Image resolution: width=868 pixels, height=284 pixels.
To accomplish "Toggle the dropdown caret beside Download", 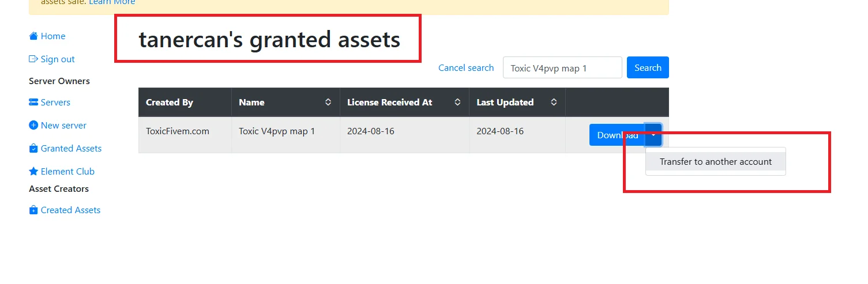I will (653, 135).
